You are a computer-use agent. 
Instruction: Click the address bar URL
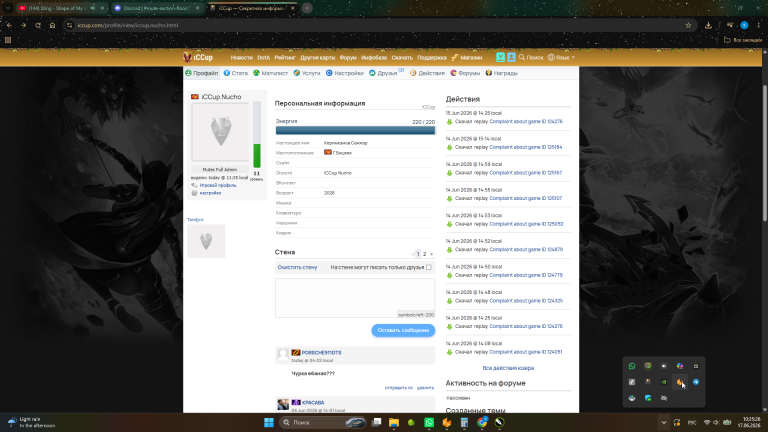[128, 25]
